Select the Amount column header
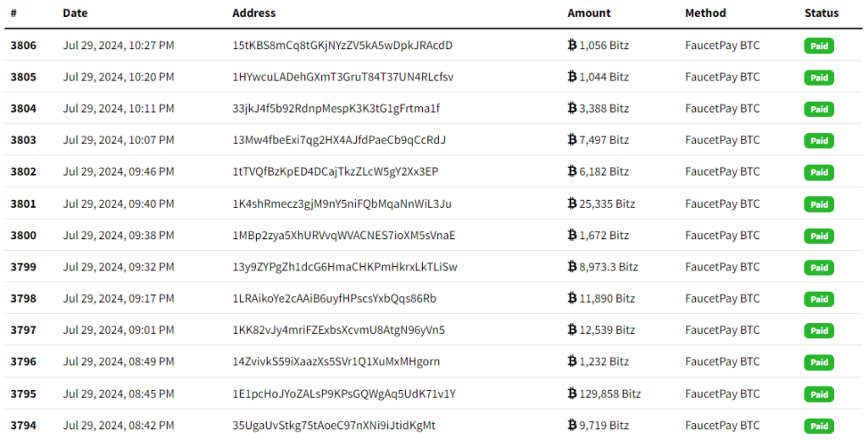The height and width of the screenshot is (440, 868). 589,14
